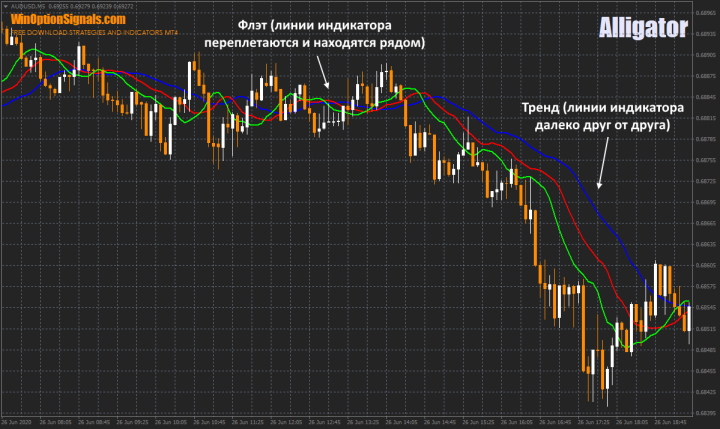This screenshot has width=720, height=429.
Task: Select the AUDUSD,M5 symbol label
Action: 27,8
